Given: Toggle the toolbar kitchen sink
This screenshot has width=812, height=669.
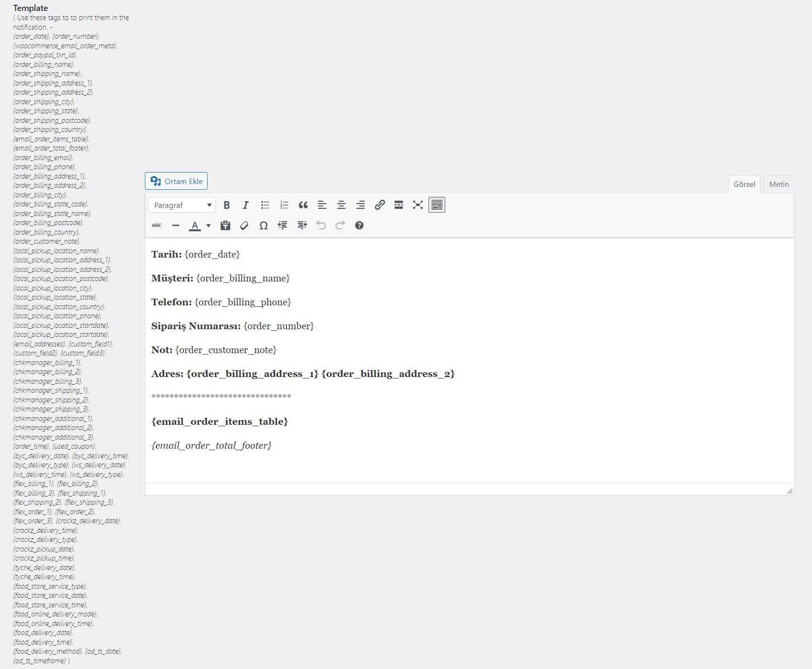Looking at the screenshot, I should [437, 205].
